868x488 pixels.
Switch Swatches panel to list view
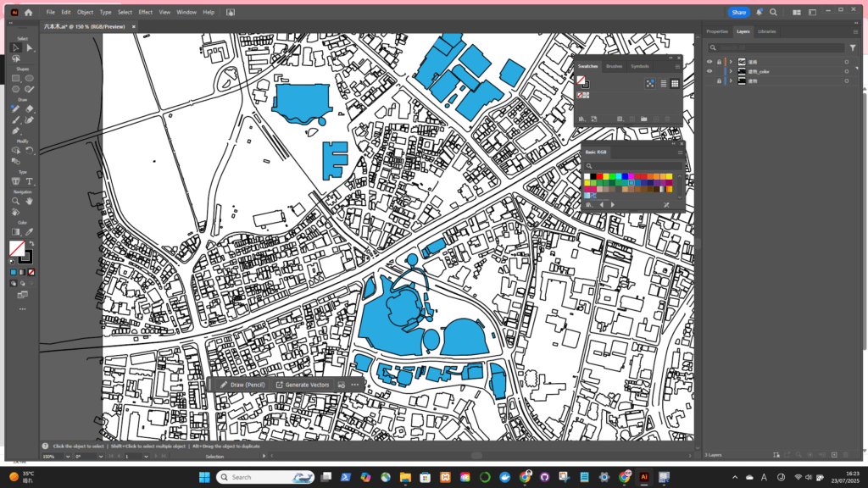pos(663,83)
